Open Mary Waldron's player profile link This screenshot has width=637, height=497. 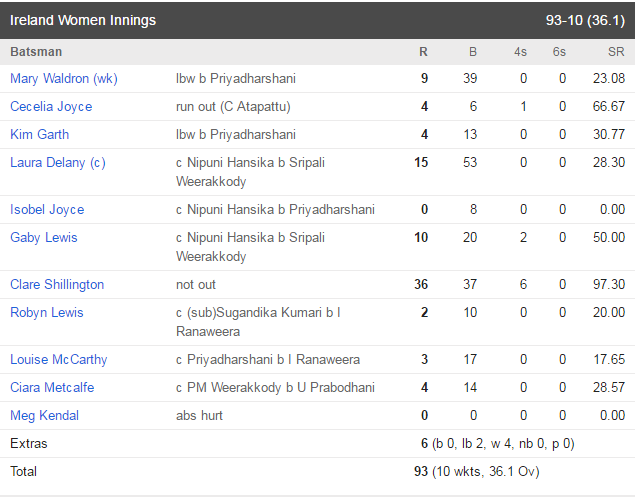point(64,78)
